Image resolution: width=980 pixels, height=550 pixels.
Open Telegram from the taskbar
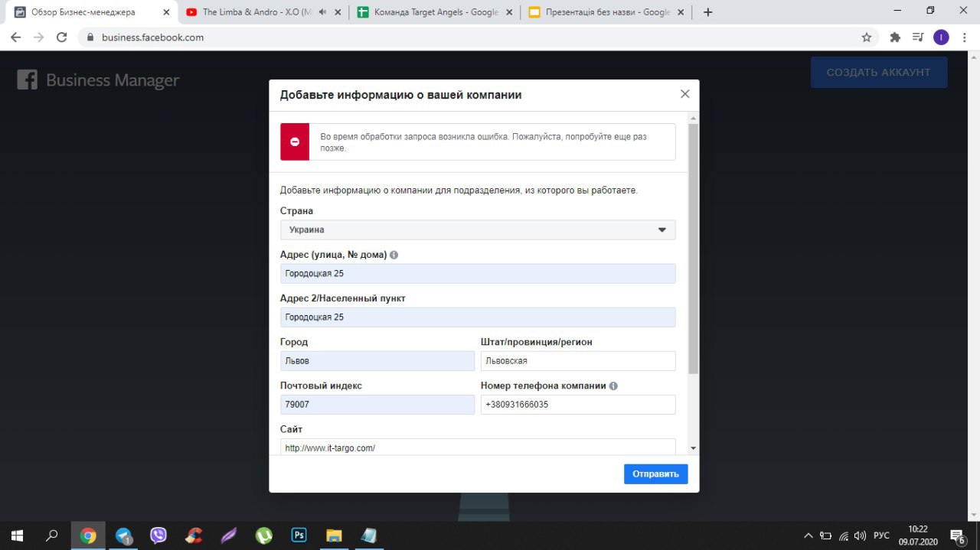tap(123, 535)
